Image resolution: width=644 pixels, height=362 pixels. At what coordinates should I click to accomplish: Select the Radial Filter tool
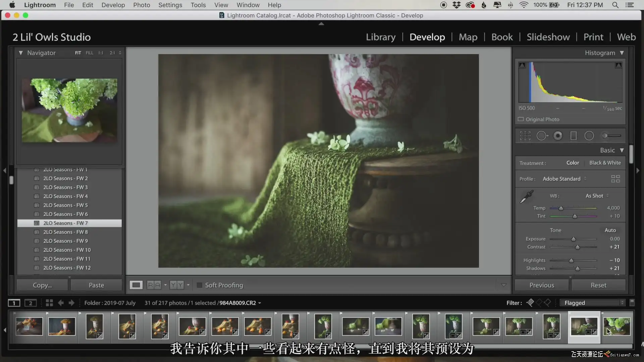point(589,136)
